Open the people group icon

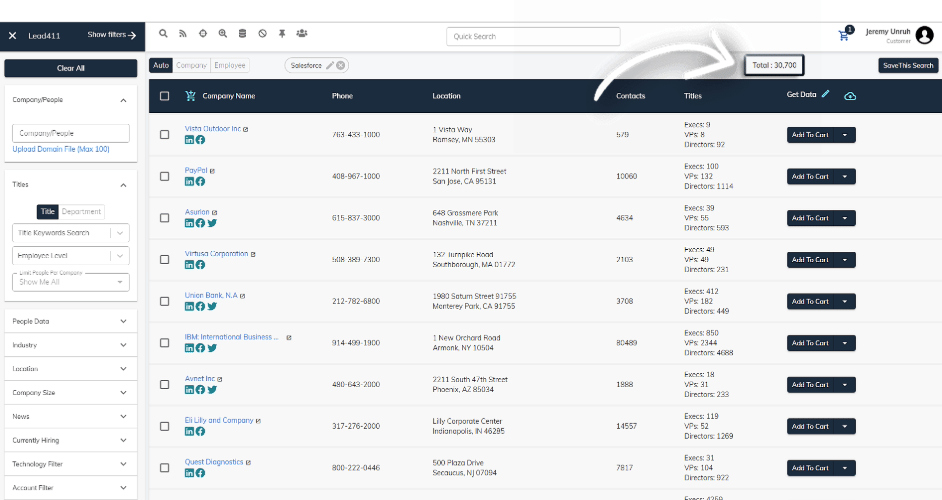coord(302,34)
